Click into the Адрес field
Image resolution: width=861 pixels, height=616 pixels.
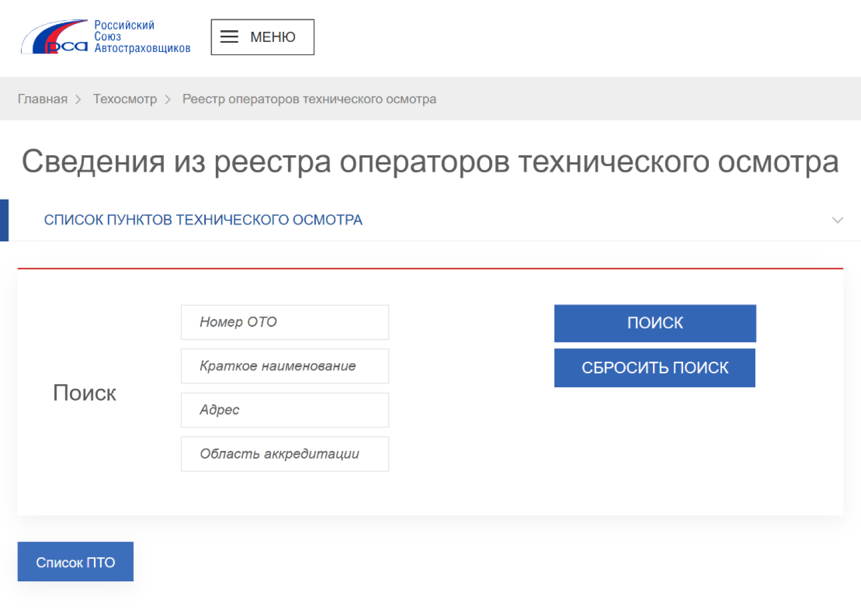285,410
